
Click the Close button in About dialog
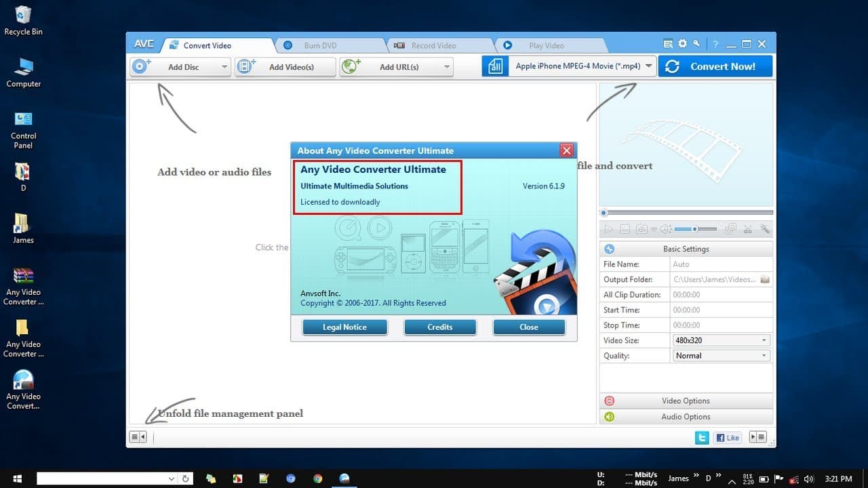[529, 327]
